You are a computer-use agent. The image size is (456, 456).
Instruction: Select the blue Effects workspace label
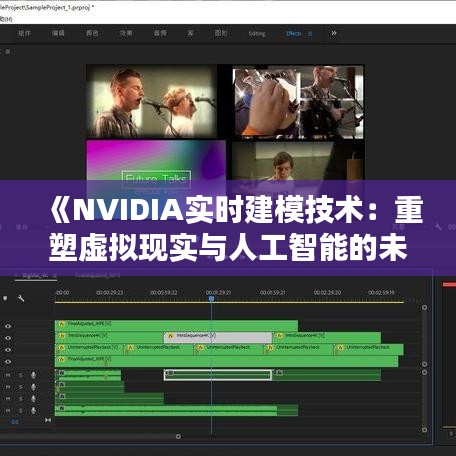[294, 33]
